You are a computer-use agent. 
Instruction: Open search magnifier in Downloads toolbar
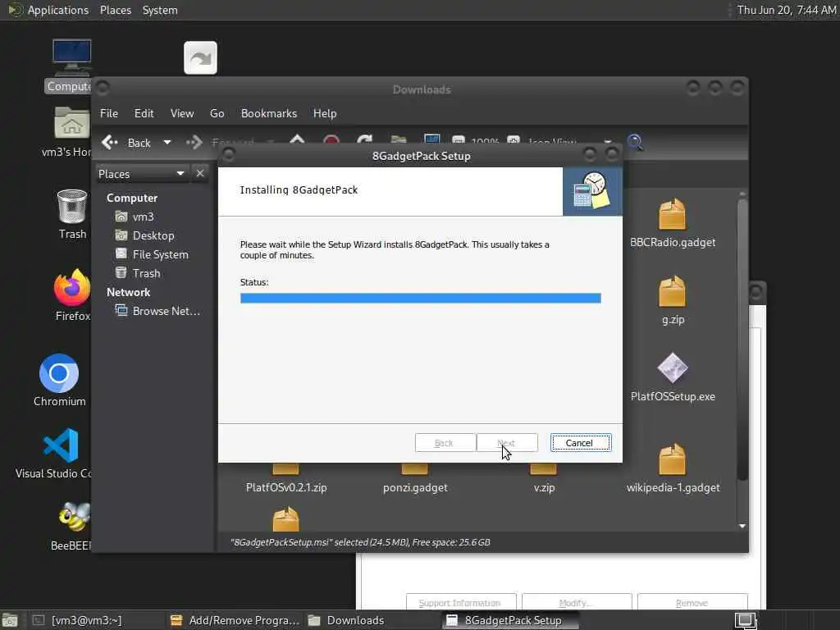click(x=635, y=142)
